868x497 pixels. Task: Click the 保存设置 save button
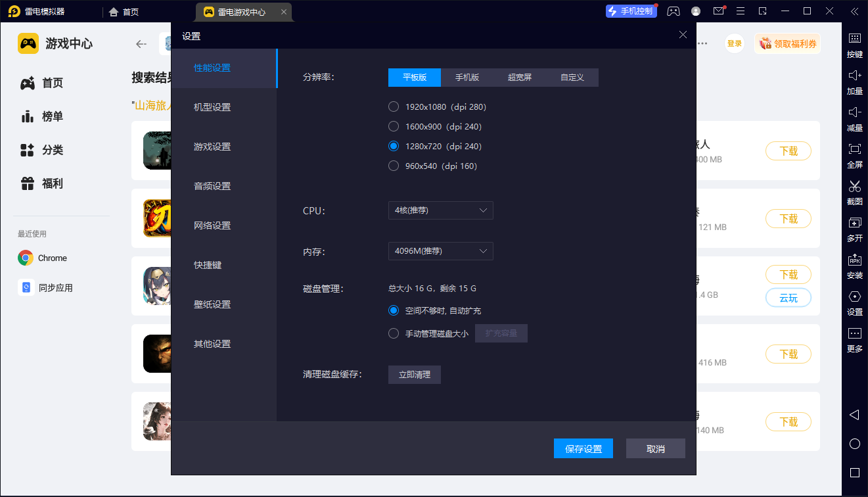[583, 448]
